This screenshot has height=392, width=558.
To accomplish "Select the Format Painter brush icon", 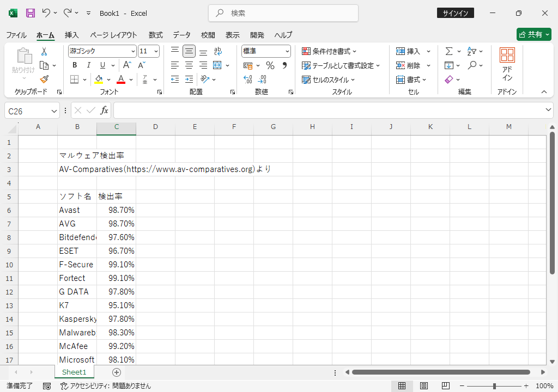I will (44, 79).
